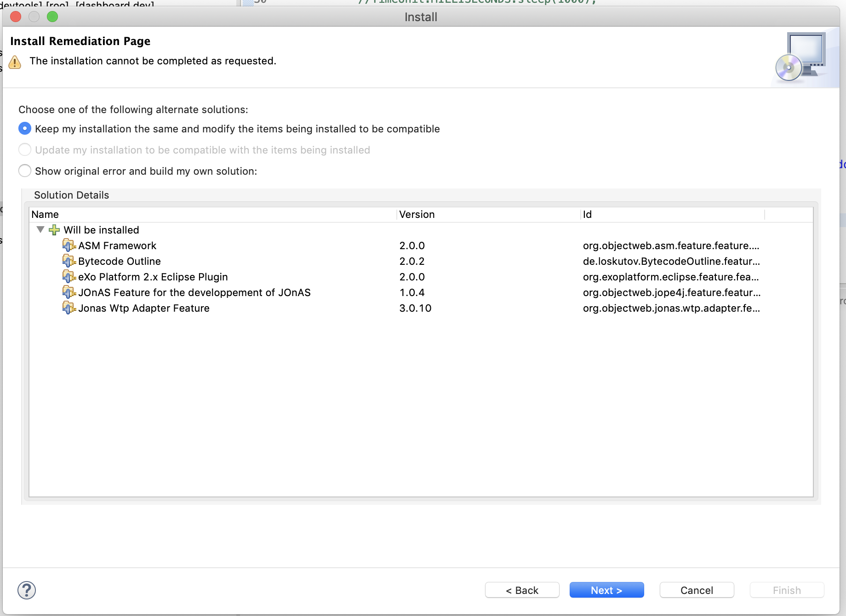Viewport: 846px width, 616px height.
Task: Click the install wizard CD monitor image
Action: tap(801, 57)
